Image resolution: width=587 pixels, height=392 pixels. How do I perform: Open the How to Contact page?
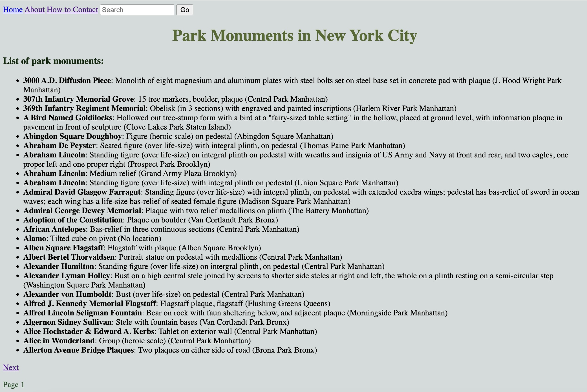[x=72, y=10]
